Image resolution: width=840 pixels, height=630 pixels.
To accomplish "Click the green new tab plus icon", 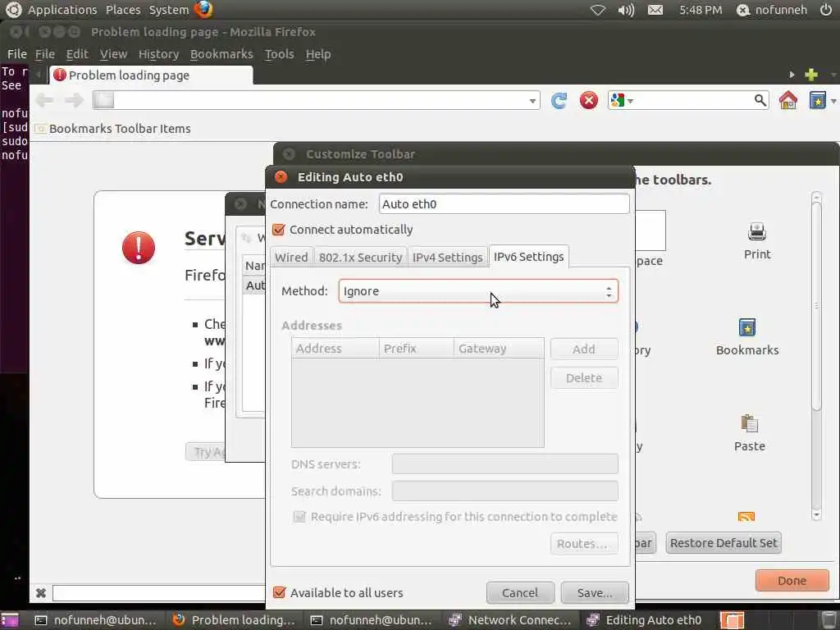I will 811,75.
